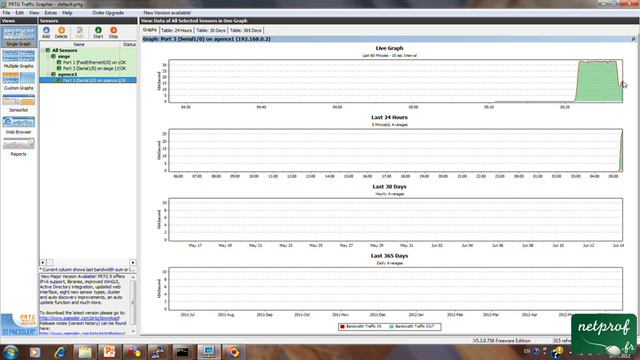The image size is (640, 360).
Task: Switch to Multiple Graphs view
Action: coord(18,59)
